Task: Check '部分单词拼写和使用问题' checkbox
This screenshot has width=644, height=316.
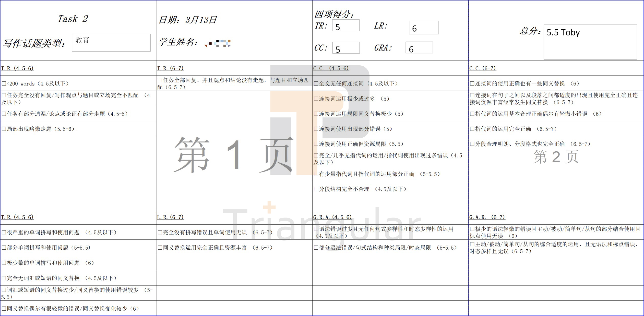Action: pos(4,248)
